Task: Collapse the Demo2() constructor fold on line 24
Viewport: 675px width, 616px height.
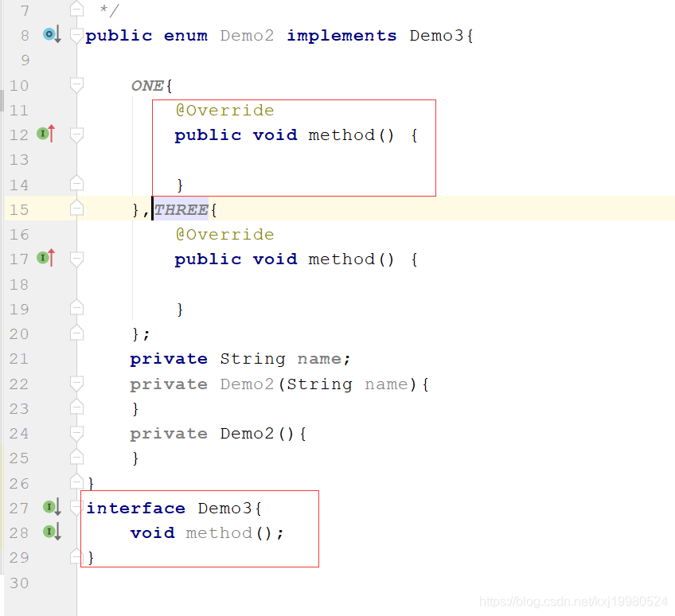Action: pyautogui.click(x=76, y=433)
